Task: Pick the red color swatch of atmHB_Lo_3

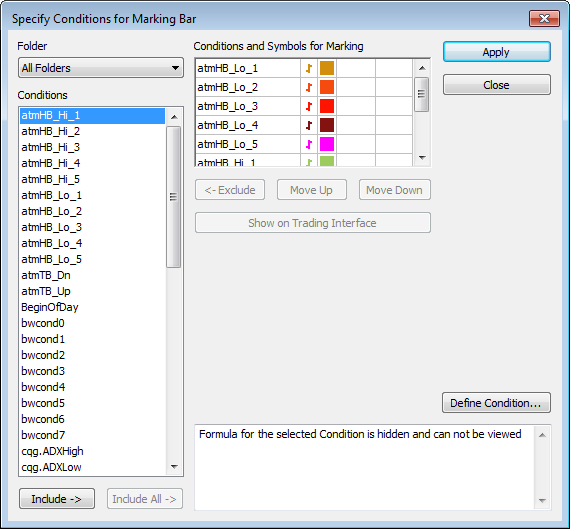Action: tap(327, 106)
